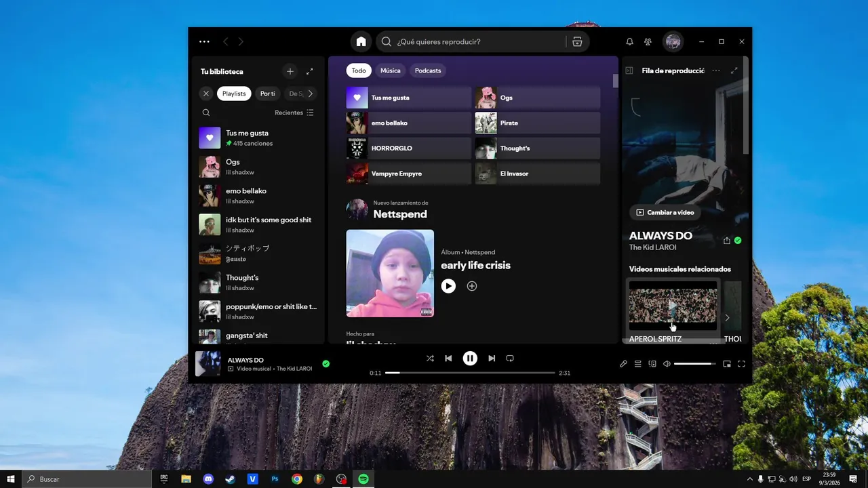
Task: Open more options in queue panel header
Action: (716, 70)
